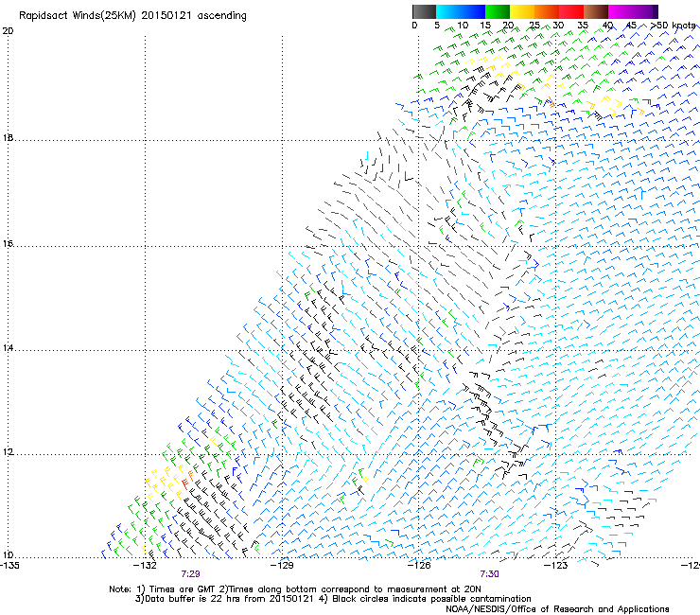
Task: Click the latitude label '20'
Action: point(8,31)
